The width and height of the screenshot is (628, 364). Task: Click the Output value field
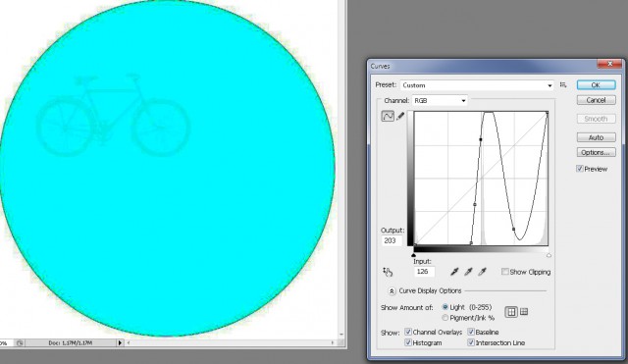(x=392, y=240)
